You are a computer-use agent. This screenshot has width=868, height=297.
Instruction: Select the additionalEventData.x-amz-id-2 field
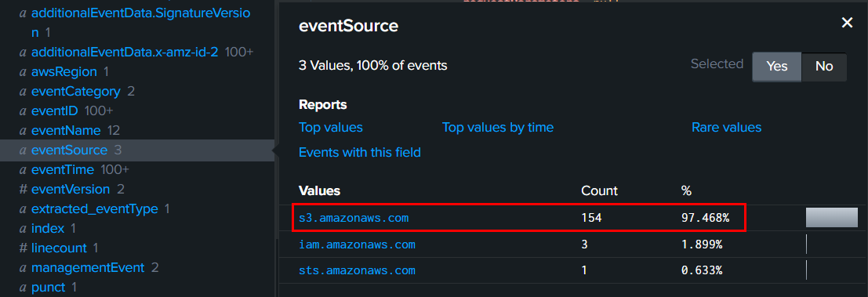tap(125, 52)
